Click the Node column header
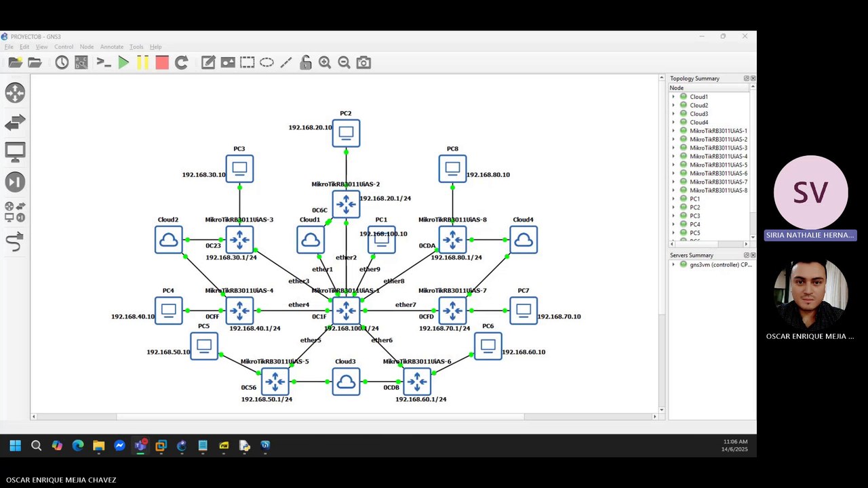Screen dimensions: 868x488 coord(709,88)
